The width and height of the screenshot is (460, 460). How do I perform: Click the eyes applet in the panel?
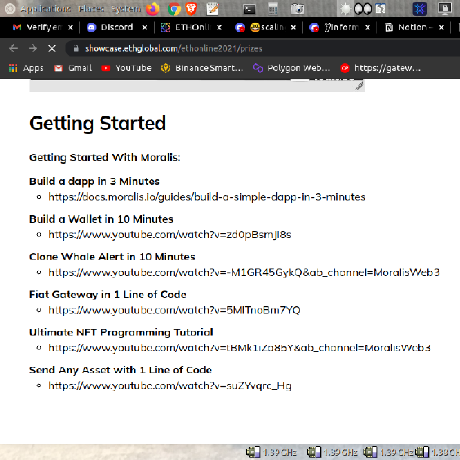coord(363,9)
